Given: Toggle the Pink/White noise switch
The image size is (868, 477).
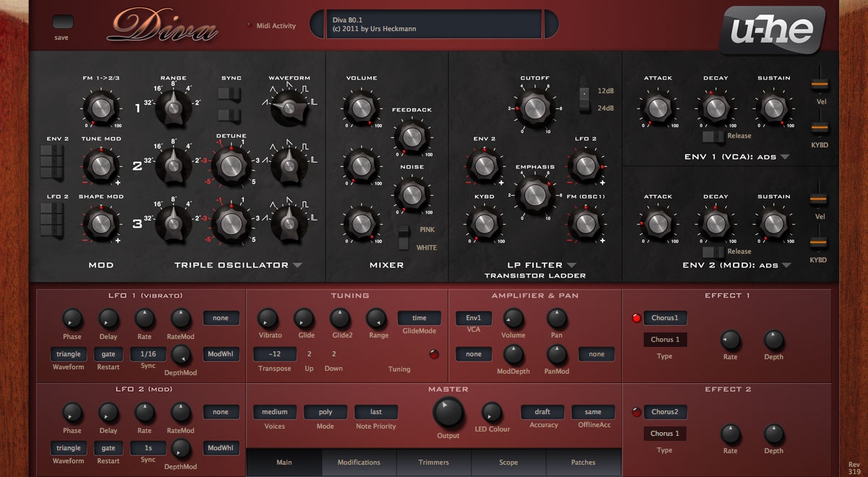Looking at the screenshot, I should (x=405, y=239).
